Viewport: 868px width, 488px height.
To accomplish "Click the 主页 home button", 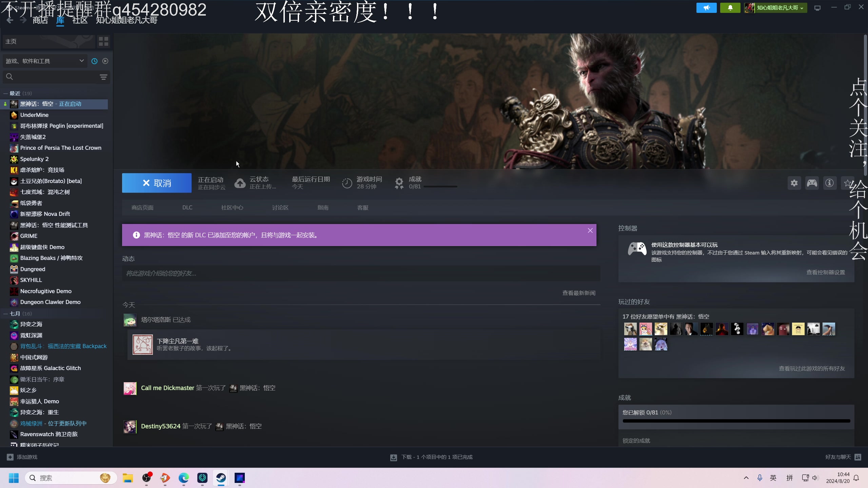I will coord(48,41).
